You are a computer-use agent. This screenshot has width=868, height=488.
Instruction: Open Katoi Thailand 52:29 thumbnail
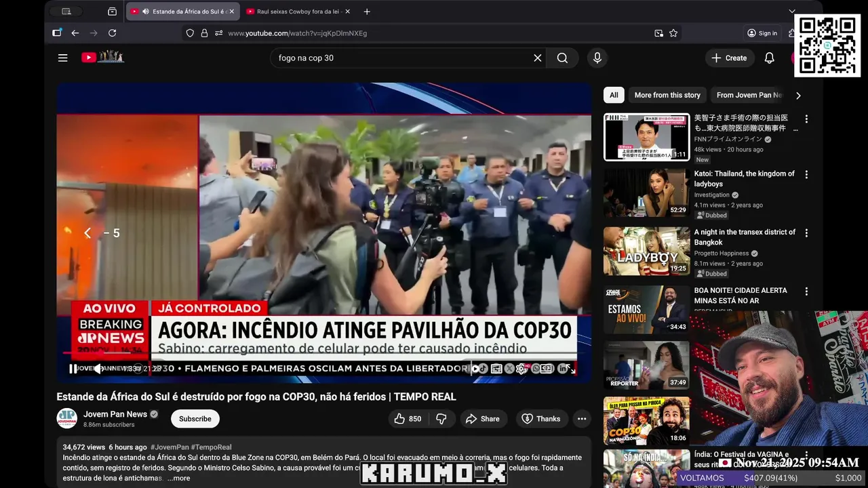(x=646, y=192)
